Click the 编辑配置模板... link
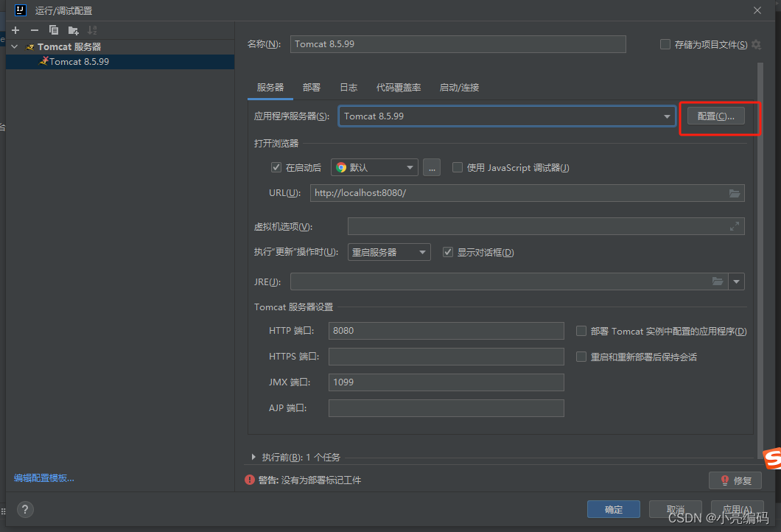781x532 pixels. pos(44,478)
